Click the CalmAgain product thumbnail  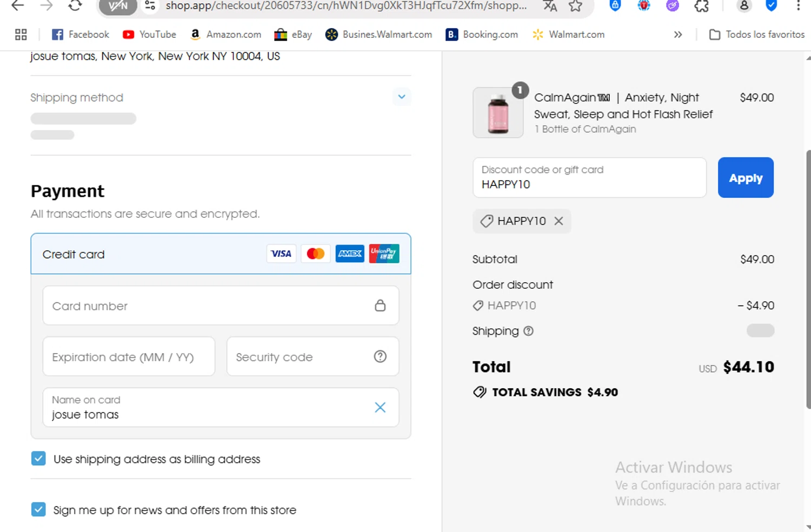point(498,113)
